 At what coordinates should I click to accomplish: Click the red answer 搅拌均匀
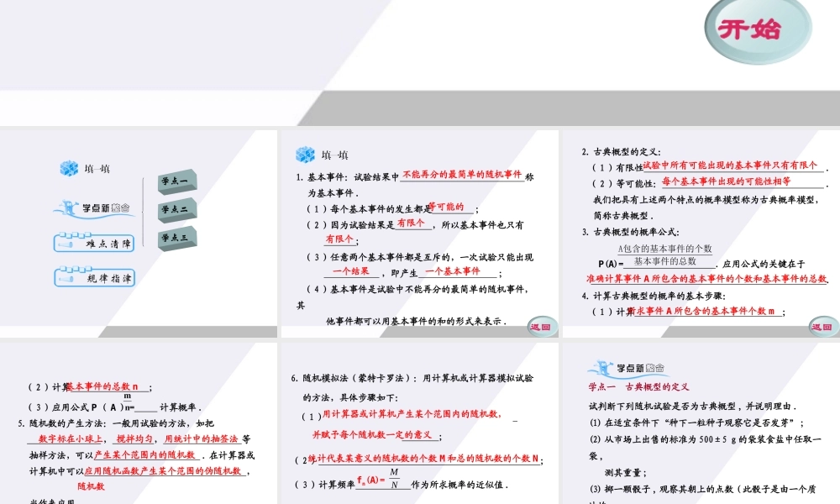[134, 438]
